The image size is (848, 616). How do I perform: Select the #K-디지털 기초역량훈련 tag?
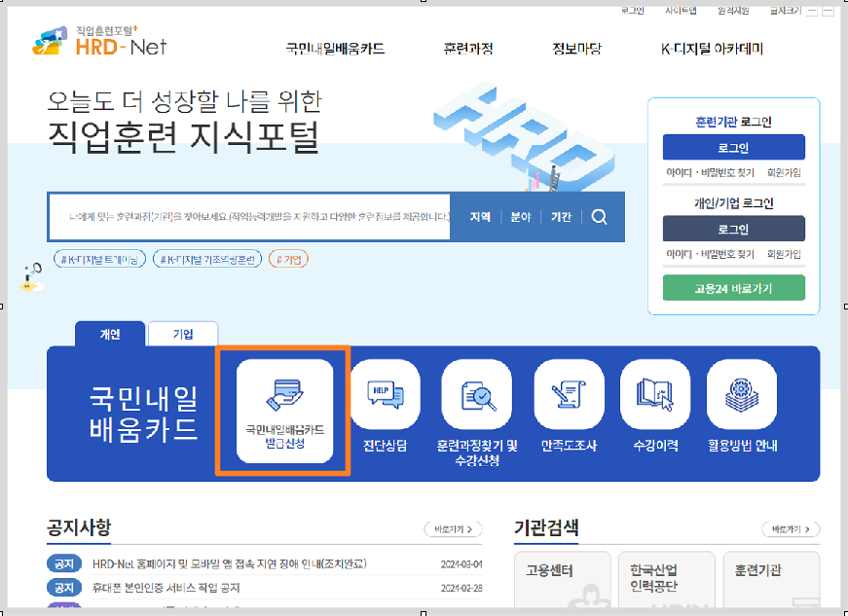[x=207, y=260]
